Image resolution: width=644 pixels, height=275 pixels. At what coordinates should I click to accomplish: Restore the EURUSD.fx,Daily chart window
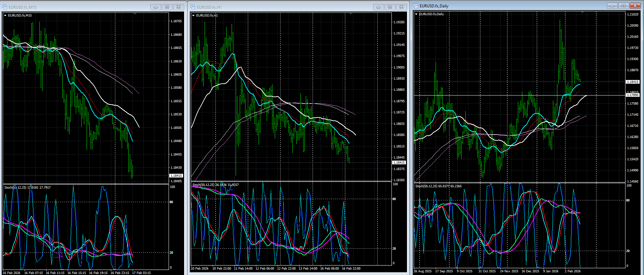[x=623, y=6]
